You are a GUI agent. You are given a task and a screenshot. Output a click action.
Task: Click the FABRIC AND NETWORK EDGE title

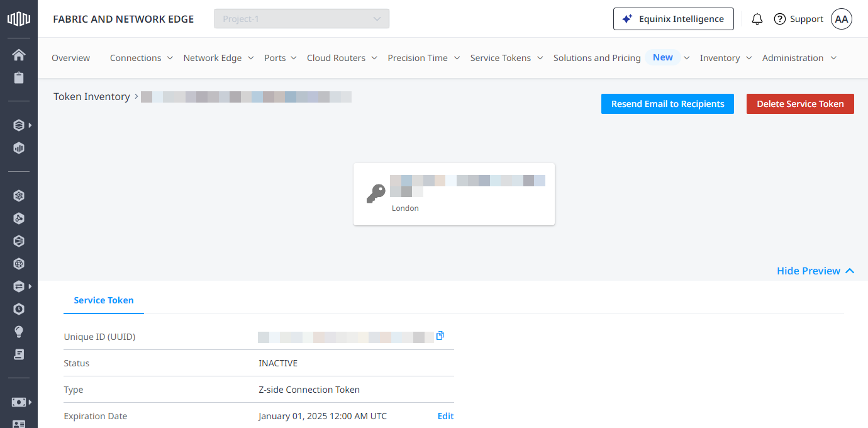[123, 19]
